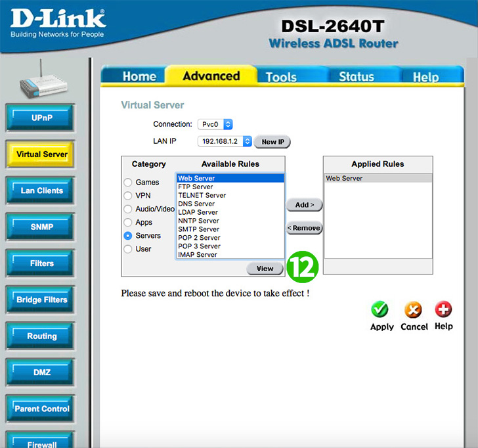Select the Apps category radio button
Viewport: 478px width, 448px height.
(128, 222)
